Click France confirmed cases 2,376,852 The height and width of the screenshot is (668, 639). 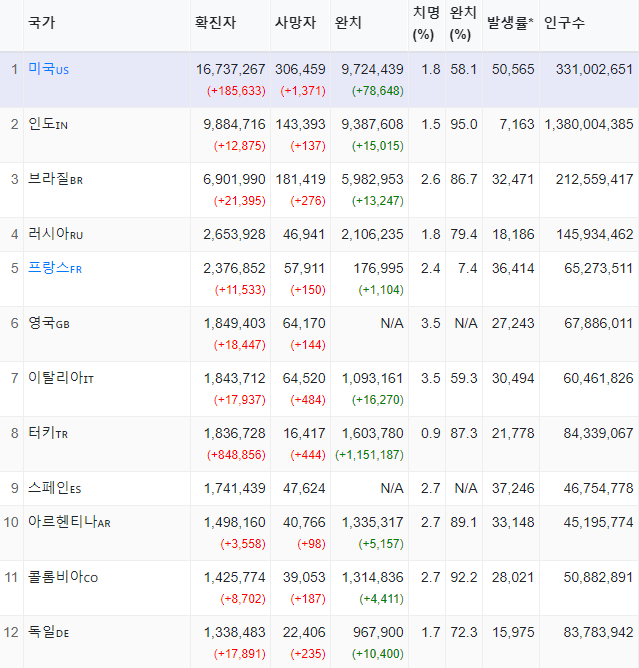(234, 268)
